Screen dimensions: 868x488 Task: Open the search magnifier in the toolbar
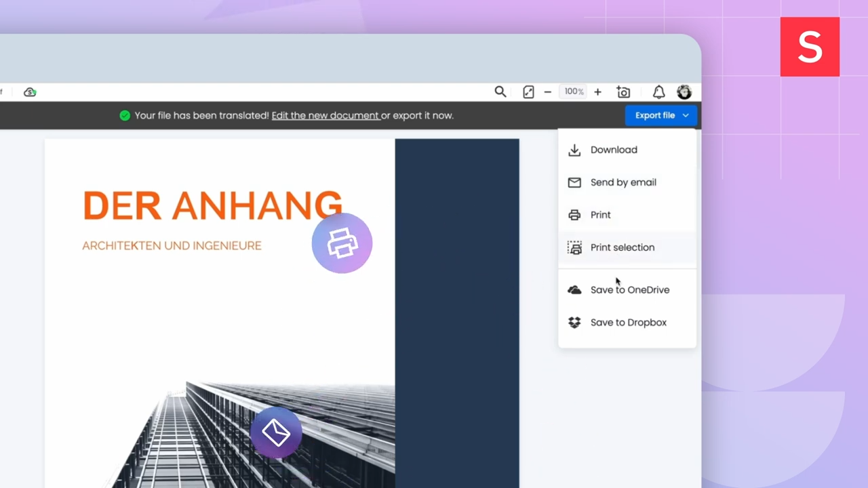500,92
